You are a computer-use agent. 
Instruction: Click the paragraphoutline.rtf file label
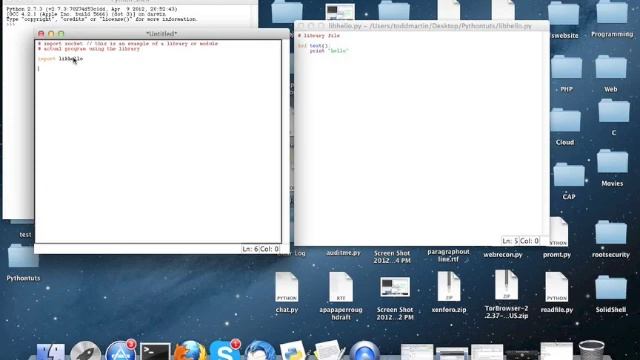(448, 256)
